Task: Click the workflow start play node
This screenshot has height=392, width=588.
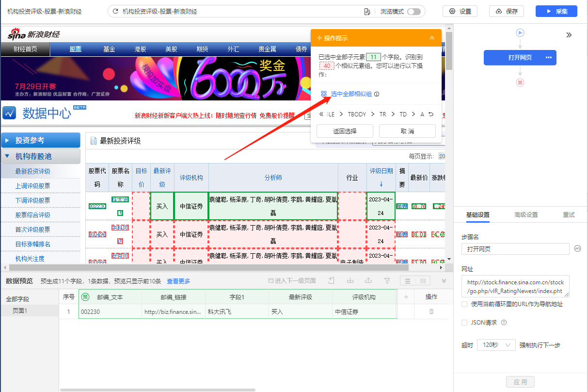Action: coord(520,33)
